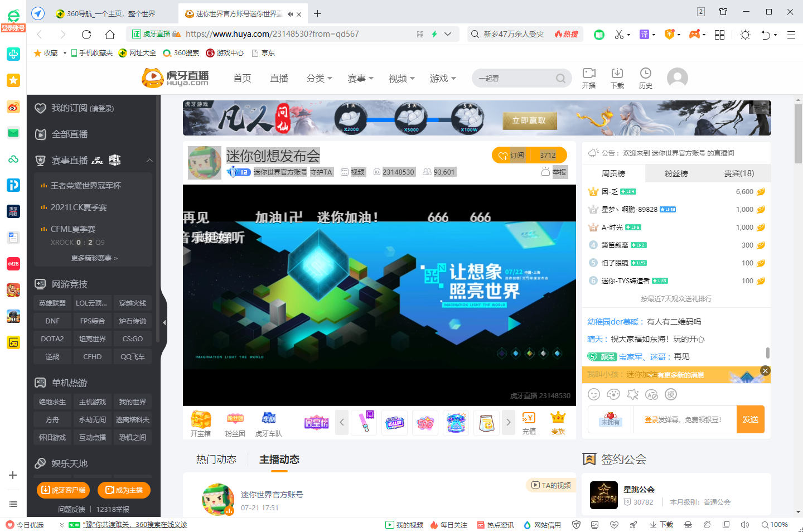
Task: Open the mail icon in browser sidebar
Action: tap(13, 133)
